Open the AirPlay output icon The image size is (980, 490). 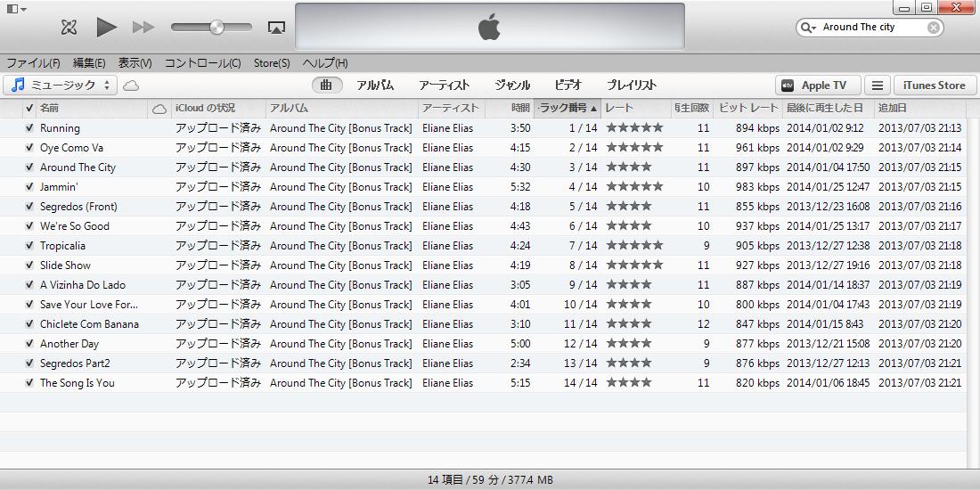[276, 28]
